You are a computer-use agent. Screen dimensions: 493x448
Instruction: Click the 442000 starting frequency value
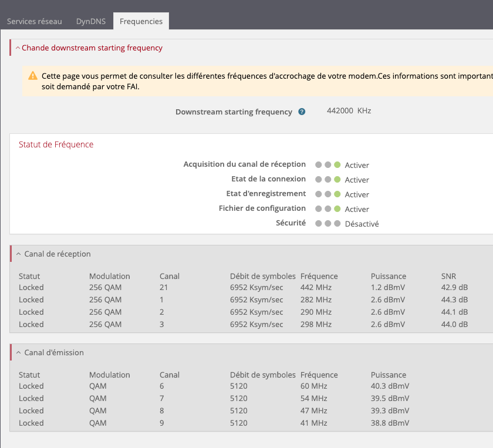340,111
